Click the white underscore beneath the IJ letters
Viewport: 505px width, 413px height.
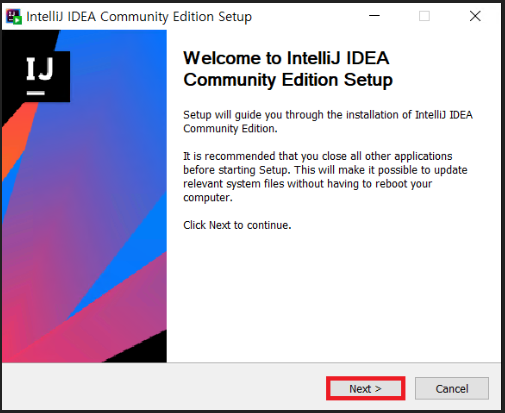pyautogui.click(x=36, y=93)
